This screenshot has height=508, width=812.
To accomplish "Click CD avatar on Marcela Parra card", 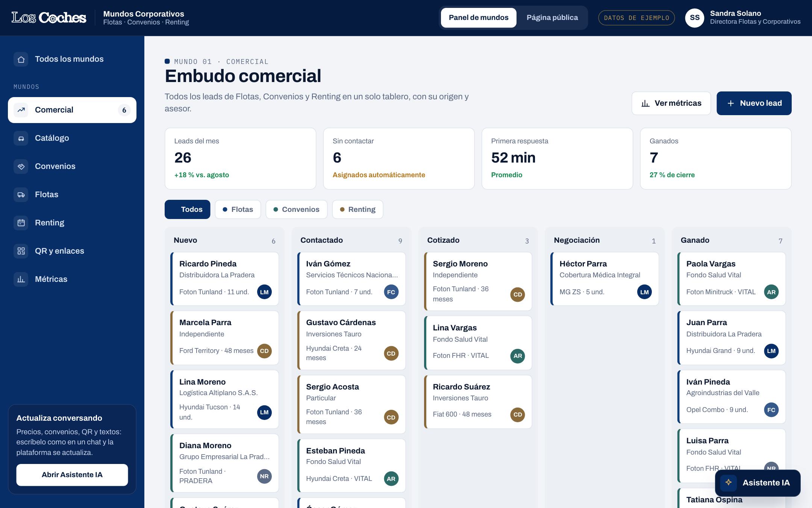I will (264, 351).
